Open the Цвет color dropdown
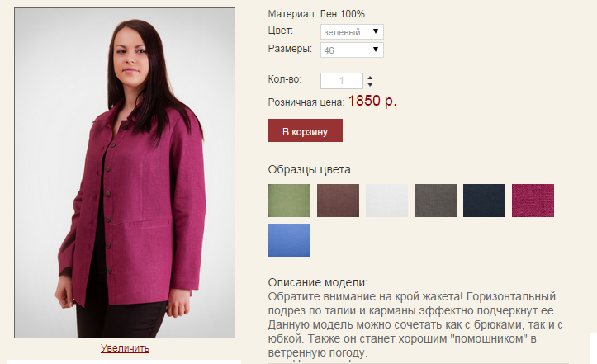This screenshot has width=597, height=364. (352, 31)
